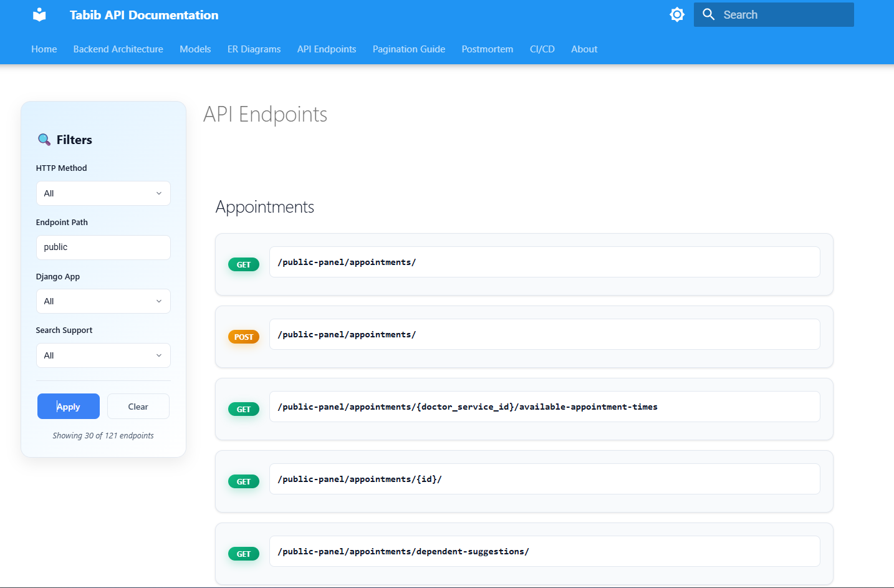Click the GET badge for /public-panel/appointments/
894x588 pixels.
pyautogui.click(x=244, y=264)
